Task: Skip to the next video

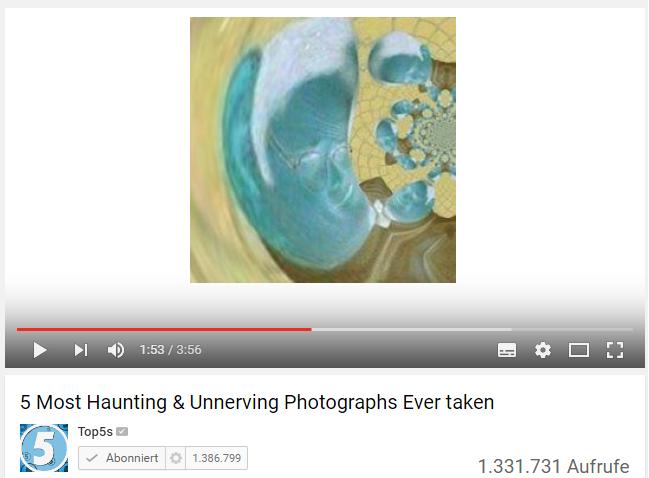Action: pyautogui.click(x=81, y=350)
